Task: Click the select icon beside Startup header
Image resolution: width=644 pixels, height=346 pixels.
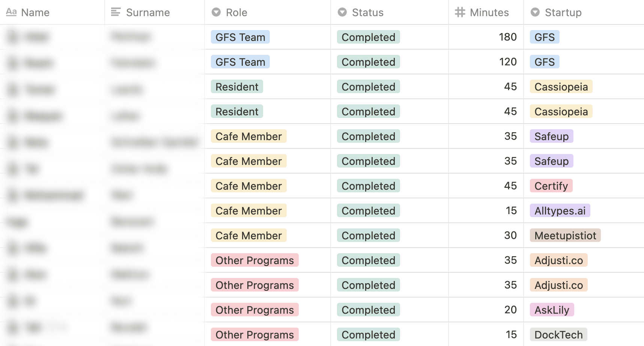Action: click(535, 12)
